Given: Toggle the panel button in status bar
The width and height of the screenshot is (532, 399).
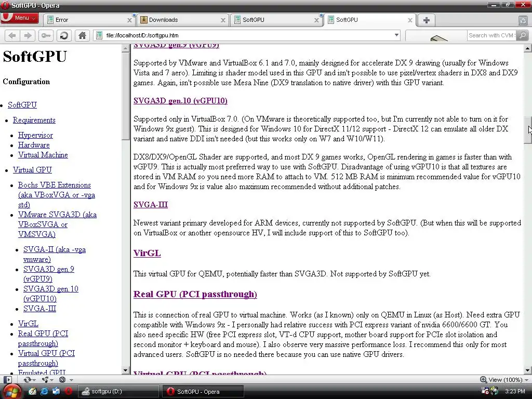Looking at the screenshot, I should tap(8, 380).
